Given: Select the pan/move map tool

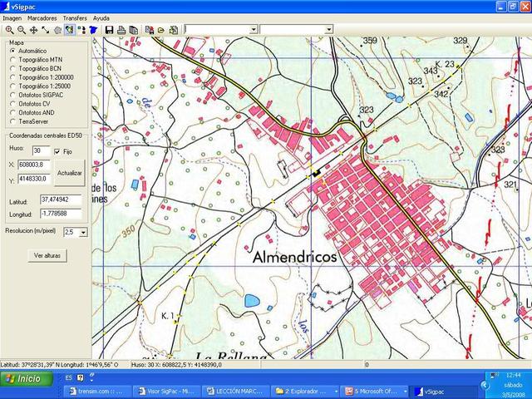Looking at the screenshot, I should 33,30.
